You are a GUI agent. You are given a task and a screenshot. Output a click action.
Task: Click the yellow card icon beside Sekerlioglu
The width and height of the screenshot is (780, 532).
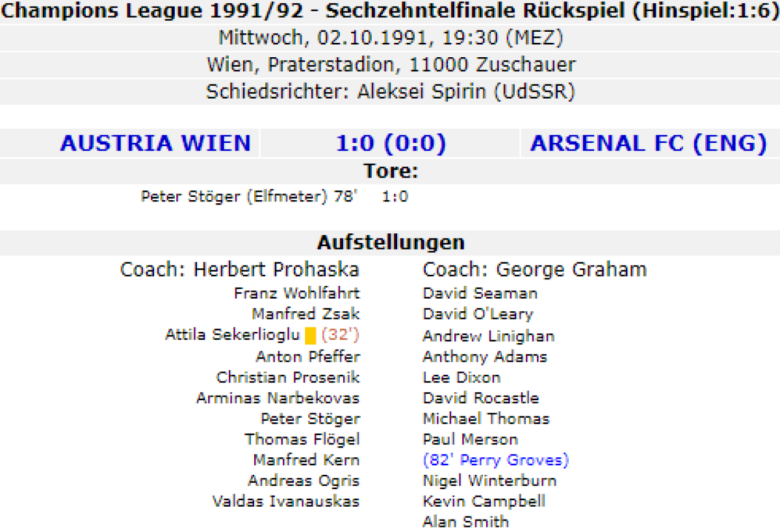310,336
